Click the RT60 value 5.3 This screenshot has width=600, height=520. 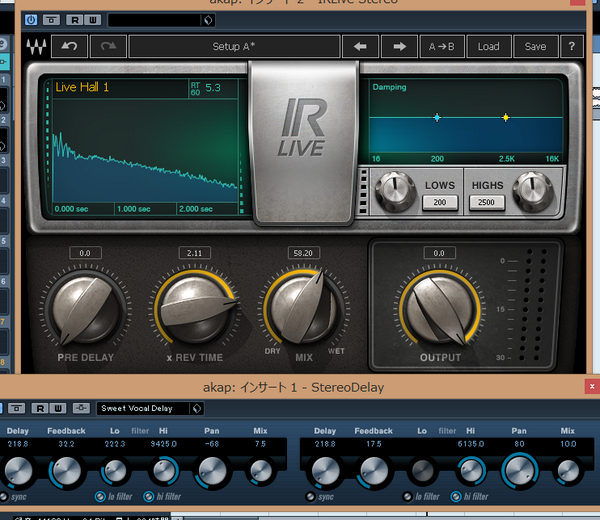click(x=213, y=88)
